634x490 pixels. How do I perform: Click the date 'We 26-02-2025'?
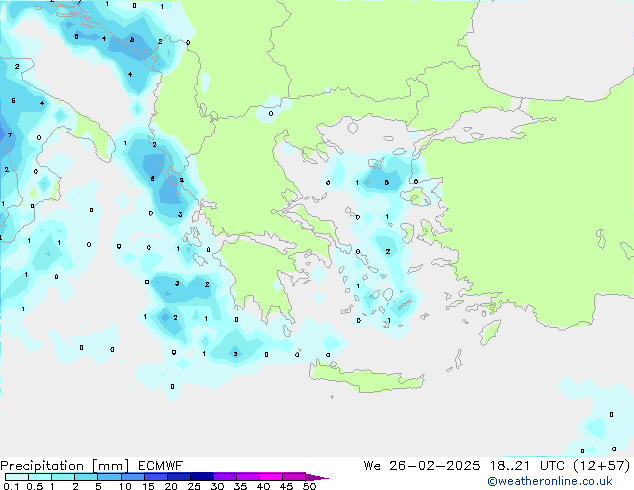[422, 466]
